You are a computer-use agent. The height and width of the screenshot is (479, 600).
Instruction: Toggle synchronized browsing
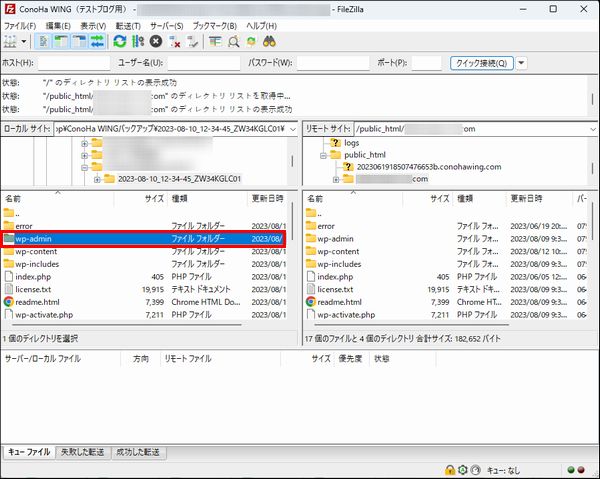[x=251, y=41]
